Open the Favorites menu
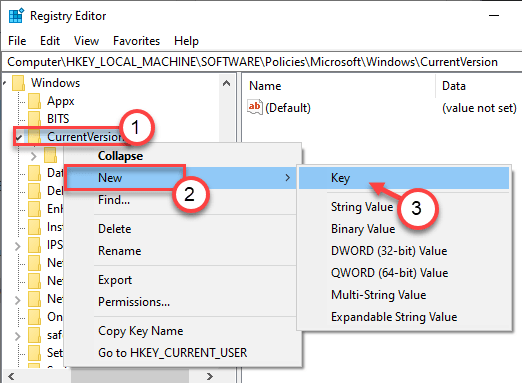This screenshot has height=383, width=522. click(136, 41)
